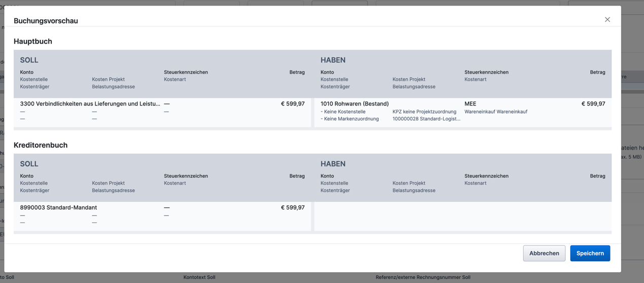The height and width of the screenshot is (283, 644).
Task: Click the € 599,97 amount beside Standard-Mandant
Action: click(292, 207)
